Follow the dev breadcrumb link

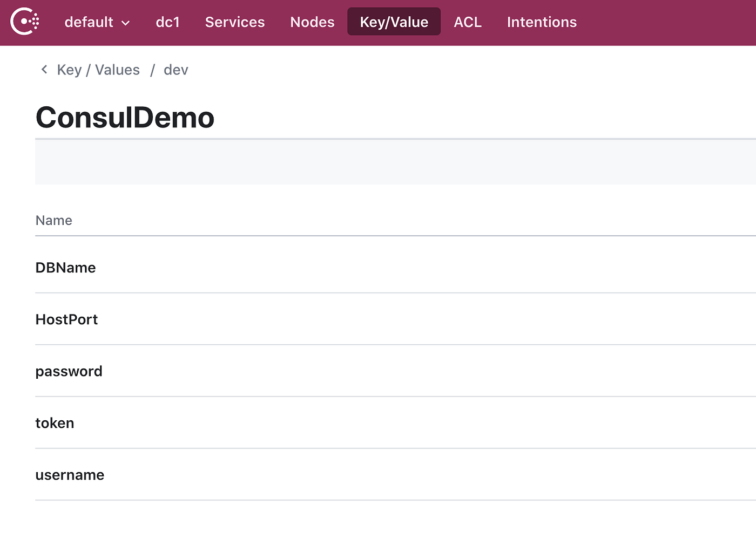point(176,70)
